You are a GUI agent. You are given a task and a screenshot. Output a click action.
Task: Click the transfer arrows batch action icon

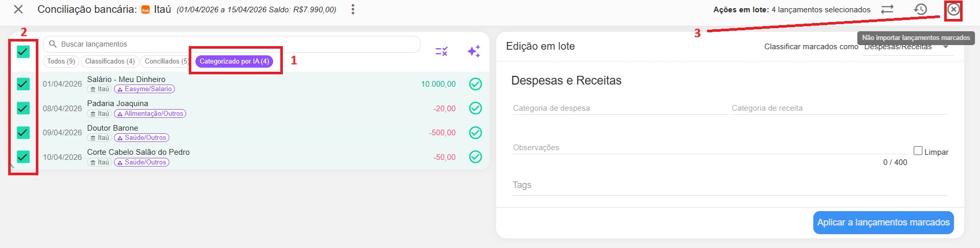[x=887, y=9]
